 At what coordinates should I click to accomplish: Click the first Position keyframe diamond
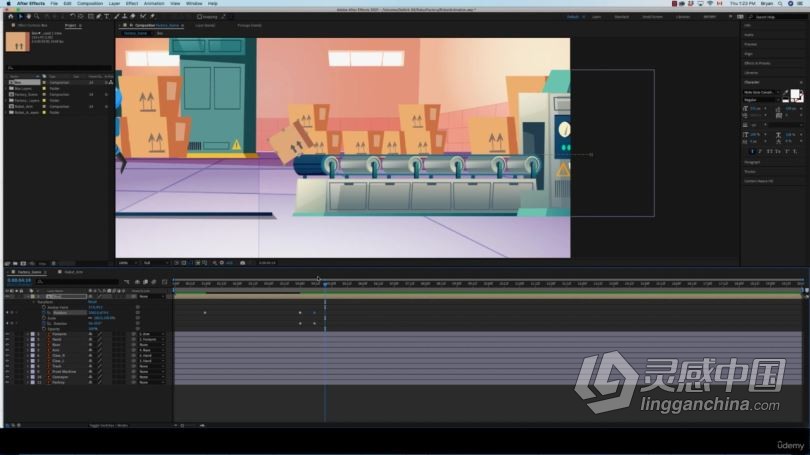[x=205, y=312]
